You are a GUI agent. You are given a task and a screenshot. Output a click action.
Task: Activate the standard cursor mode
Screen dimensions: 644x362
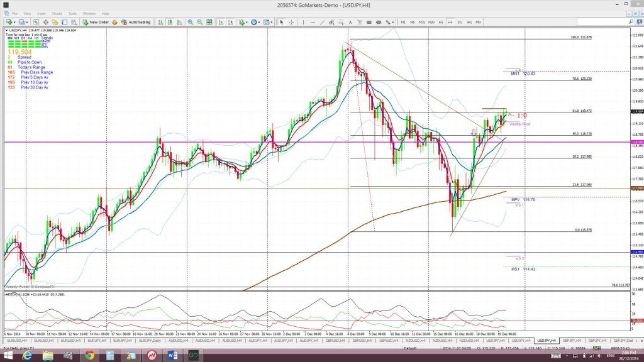click(x=282, y=22)
